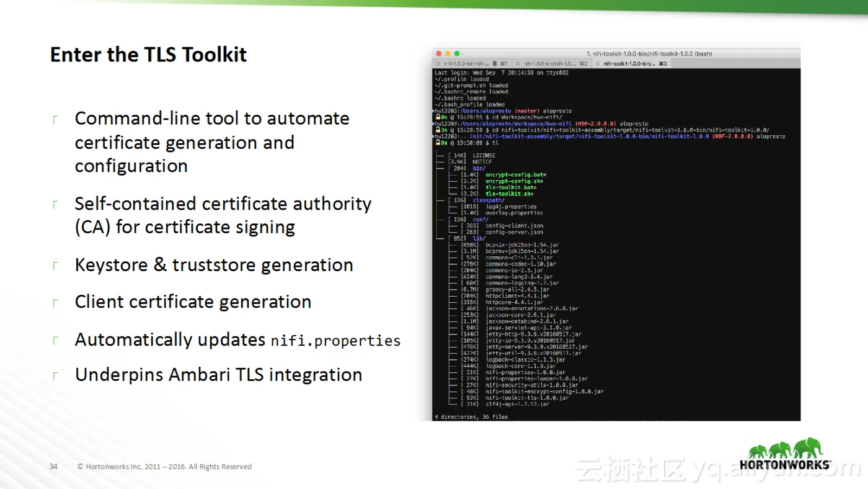Click httpcore-4.4.1.jar in the listing
This screenshot has height=489, width=868.
pos(514,302)
